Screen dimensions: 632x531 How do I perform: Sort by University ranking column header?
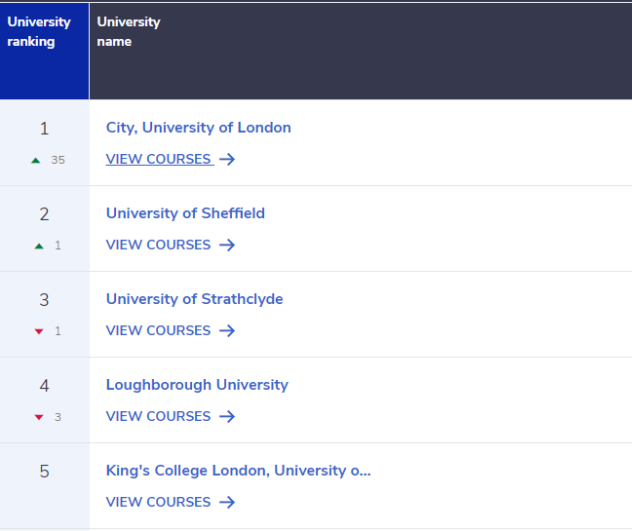(39, 32)
